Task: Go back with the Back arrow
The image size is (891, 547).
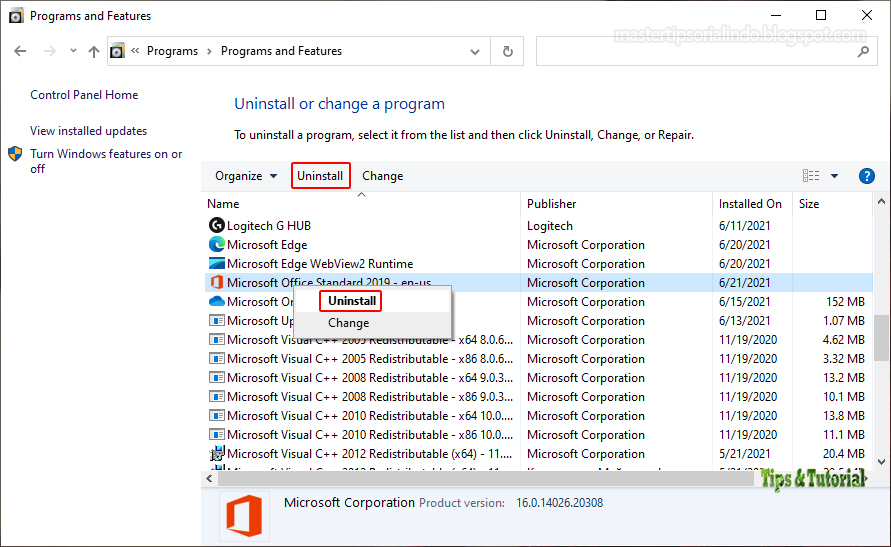Action: coord(22,51)
